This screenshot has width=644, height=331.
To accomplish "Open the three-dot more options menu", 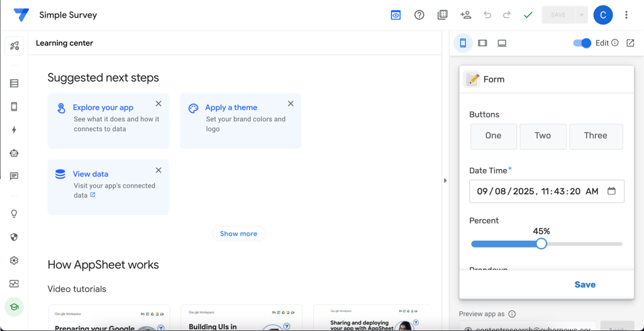I will coord(626,15).
